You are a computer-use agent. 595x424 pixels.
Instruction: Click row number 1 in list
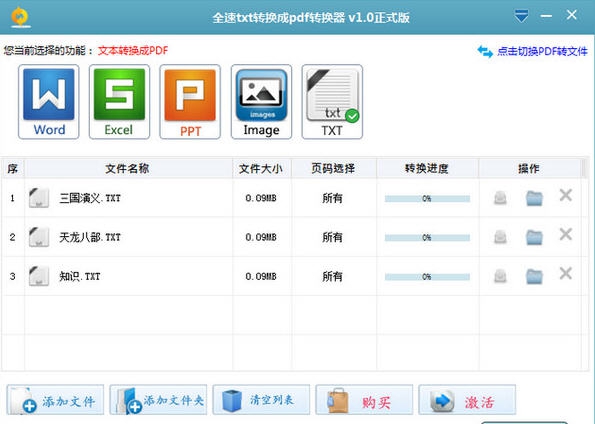[x=13, y=198]
